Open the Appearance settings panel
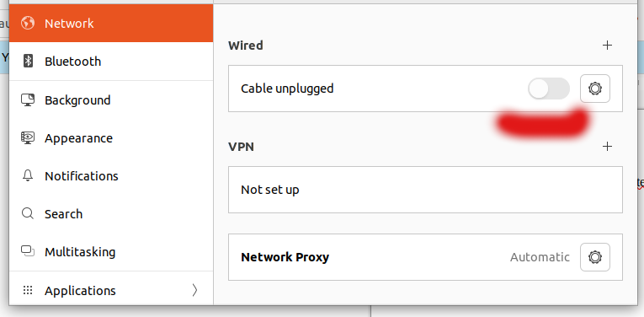644x317 pixels. click(111, 137)
